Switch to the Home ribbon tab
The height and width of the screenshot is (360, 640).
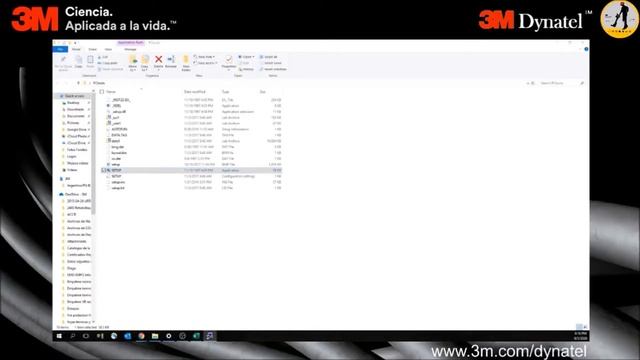coord(76,49)
